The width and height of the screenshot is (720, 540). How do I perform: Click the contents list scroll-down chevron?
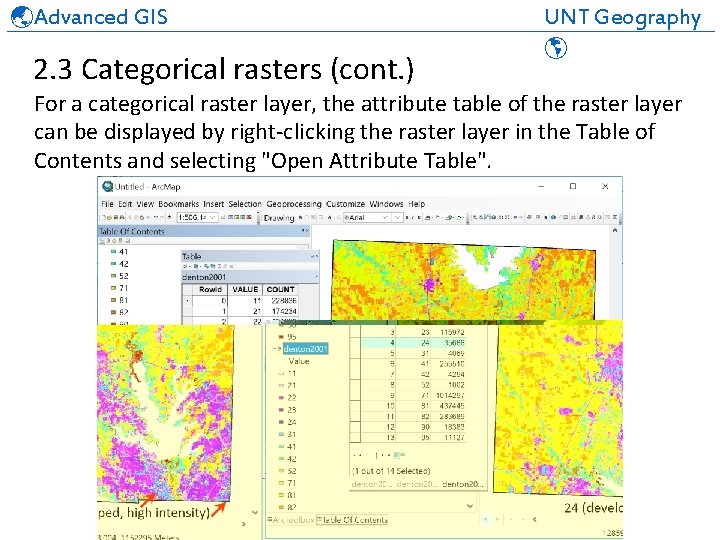coord(470,506)
